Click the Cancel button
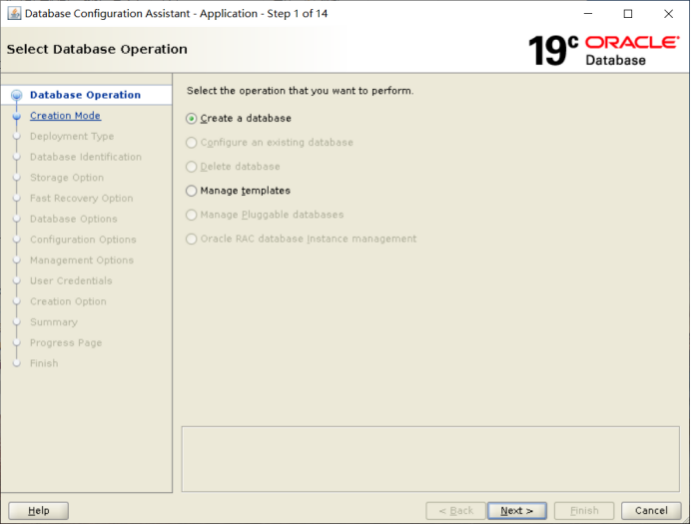This screenshot has height=526, width=692. click(651, 511)
